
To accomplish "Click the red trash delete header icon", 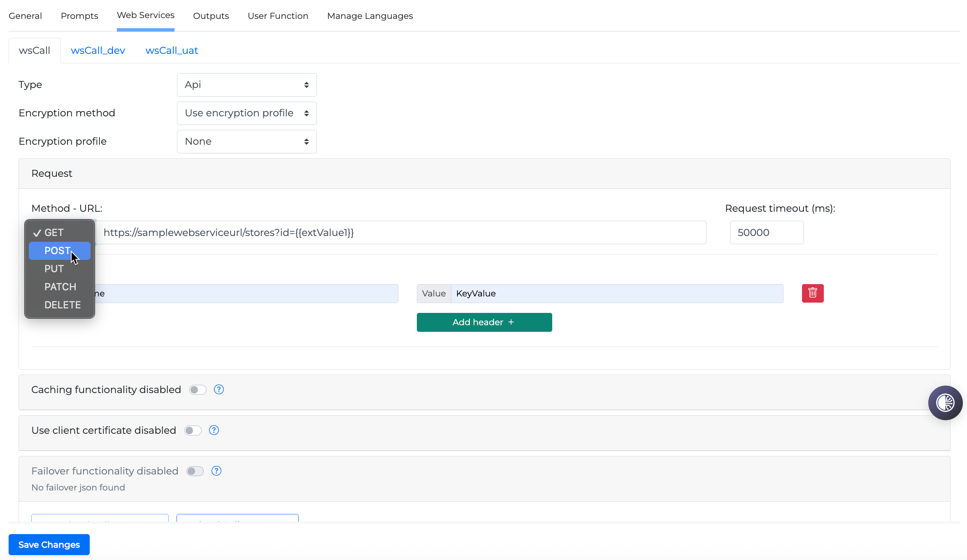I will pyautogui.click(x=812, y=293).
